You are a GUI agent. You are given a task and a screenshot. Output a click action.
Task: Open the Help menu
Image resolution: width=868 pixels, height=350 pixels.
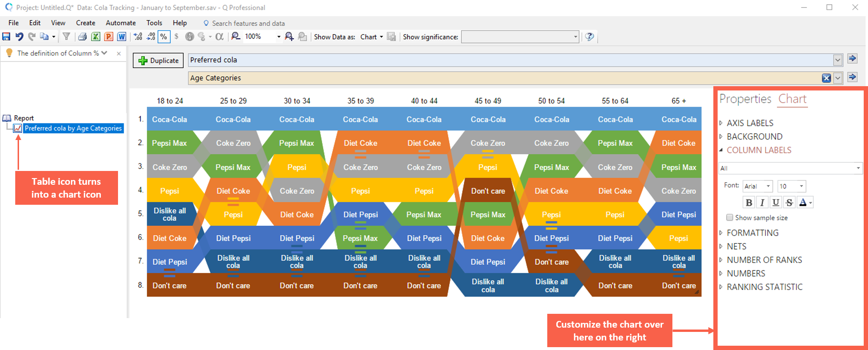180,23
